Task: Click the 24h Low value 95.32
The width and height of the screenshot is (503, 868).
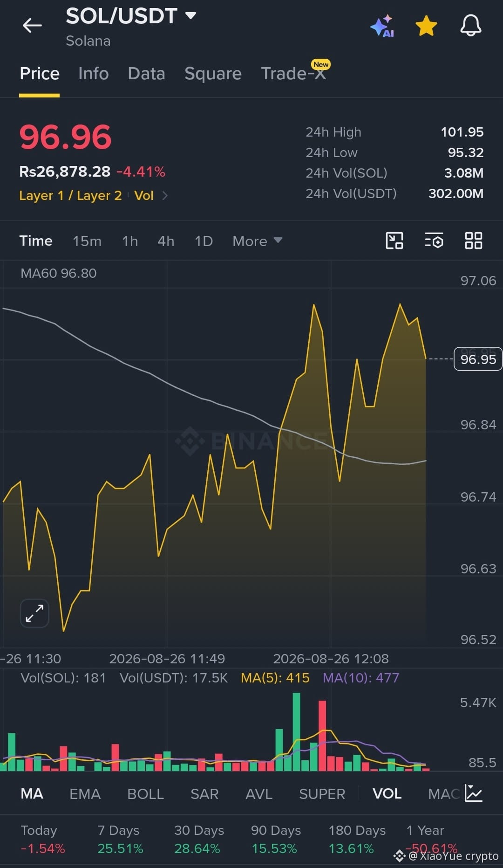Action: pyautogui.click(x=466, y=152)
